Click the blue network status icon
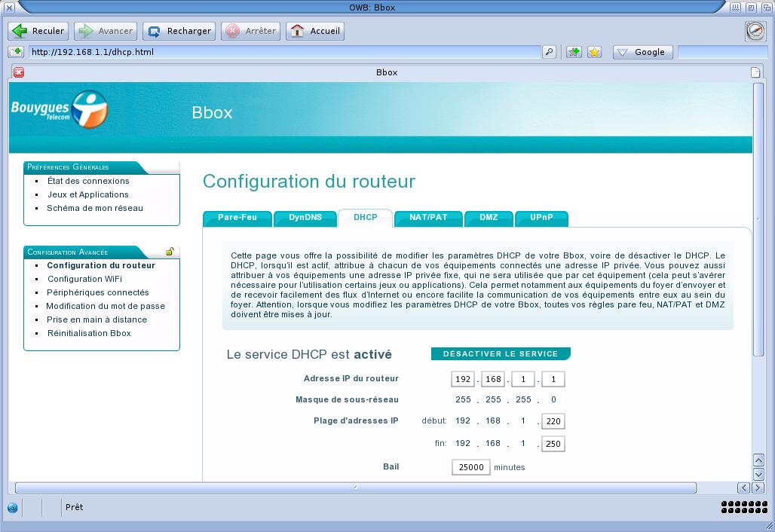 [x=13, y=507]
